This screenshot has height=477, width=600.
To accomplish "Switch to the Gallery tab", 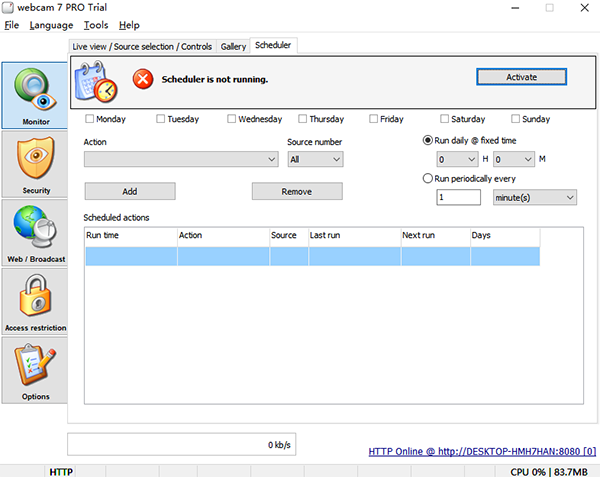I will coord(233,46).
